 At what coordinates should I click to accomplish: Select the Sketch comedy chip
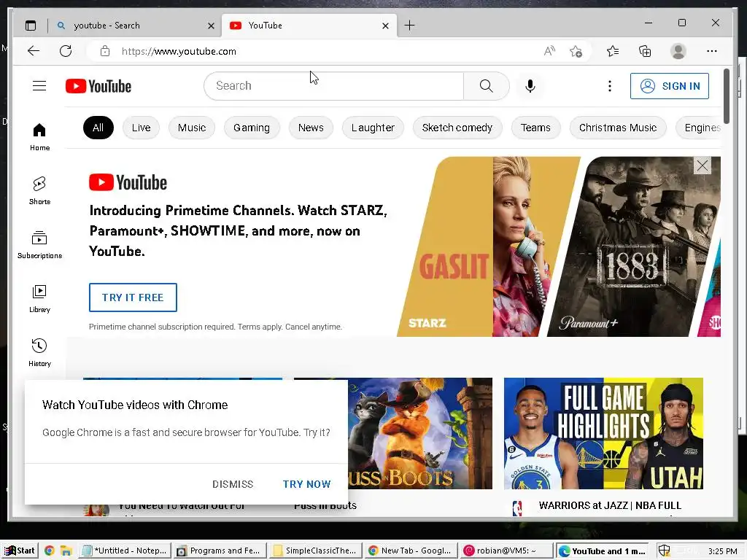(x=457, y=128)
